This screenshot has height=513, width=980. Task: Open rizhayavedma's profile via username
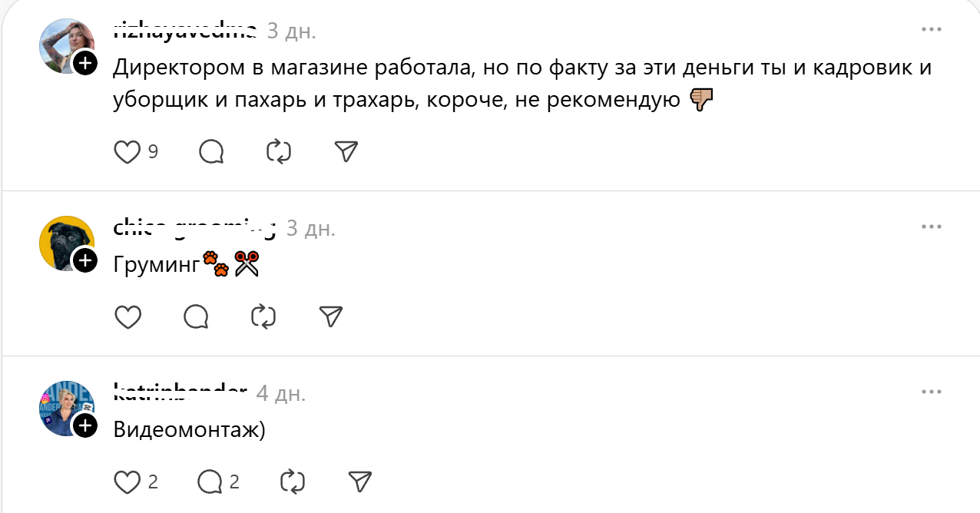pyautogui.click(x=183, y=31)
